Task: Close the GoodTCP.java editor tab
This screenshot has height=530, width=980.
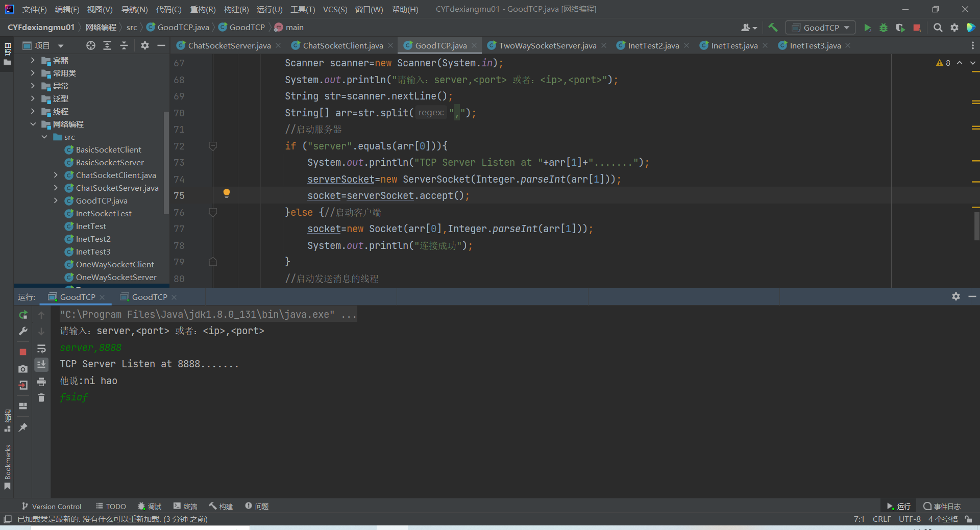Action: pyautogui.click(x=474, y=45)
